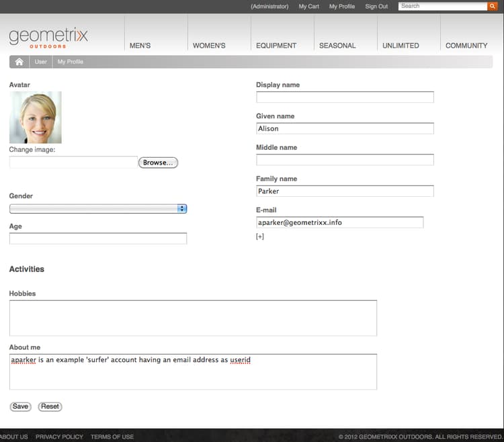Open the Gender dropdown
This screenshot has height=442, width=504.
(x=98, y=209)
